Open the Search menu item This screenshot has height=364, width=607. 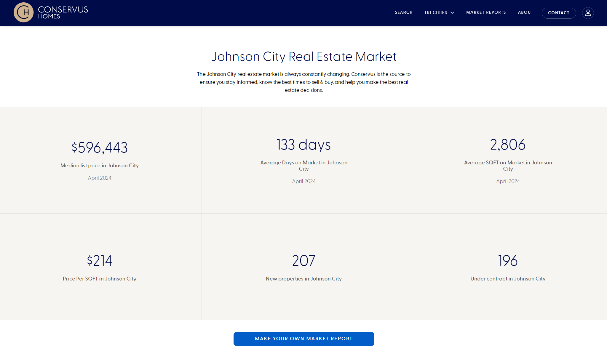pyautogui.click(x=403, y=12)
